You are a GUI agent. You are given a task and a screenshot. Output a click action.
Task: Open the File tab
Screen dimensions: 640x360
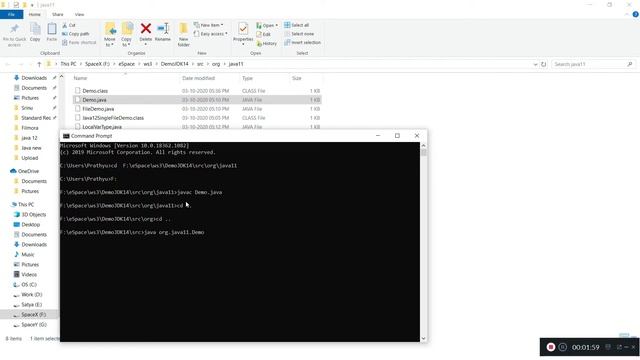[x=11, y=14]
